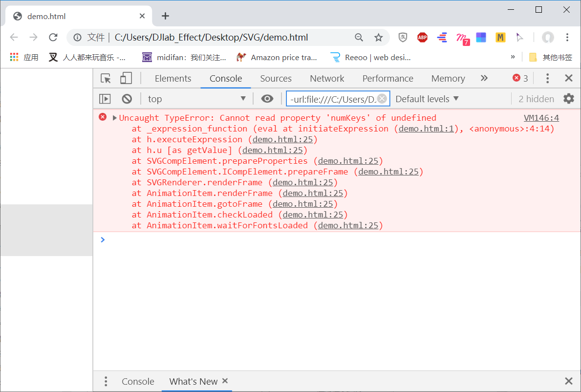The height and width of the screenshot is (392, 581).
Task: Open the Adblock Plus ABP extension
Action: click(x=422, y=38)
